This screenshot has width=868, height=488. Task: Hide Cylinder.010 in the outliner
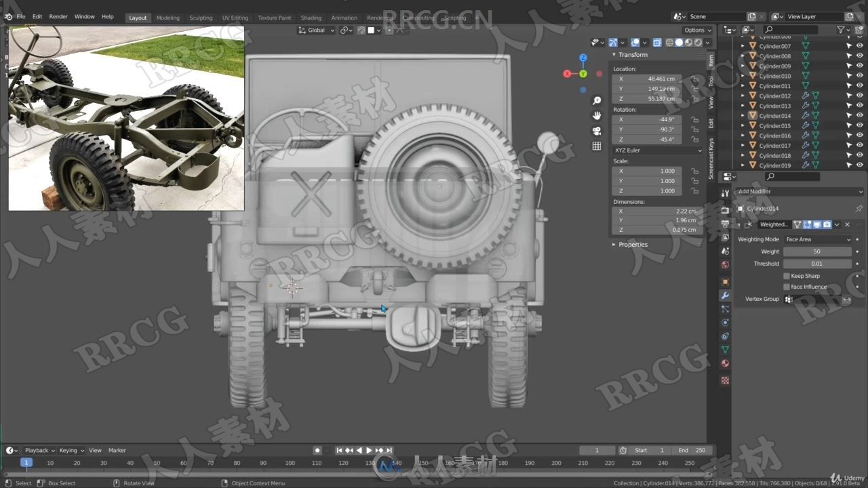point(860,76)
